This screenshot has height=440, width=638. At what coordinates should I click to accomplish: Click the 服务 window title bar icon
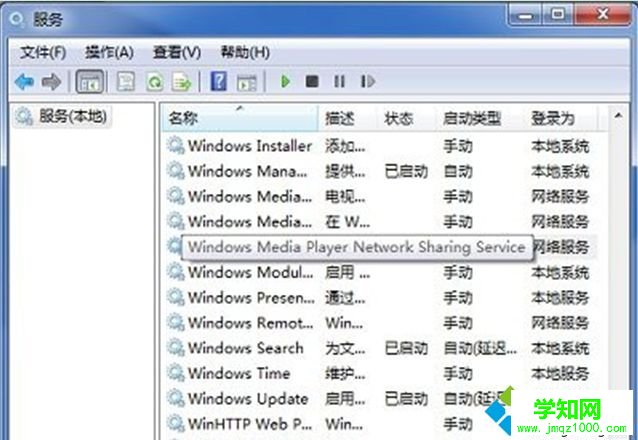click(x=17, y=19)
